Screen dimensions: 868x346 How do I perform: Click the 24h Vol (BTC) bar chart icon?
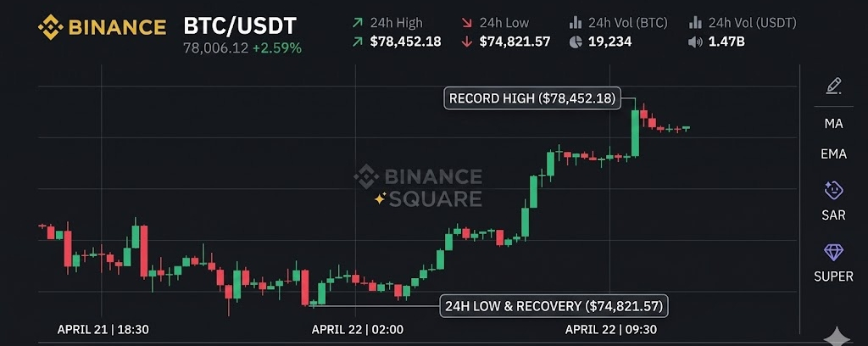point(576,23)
